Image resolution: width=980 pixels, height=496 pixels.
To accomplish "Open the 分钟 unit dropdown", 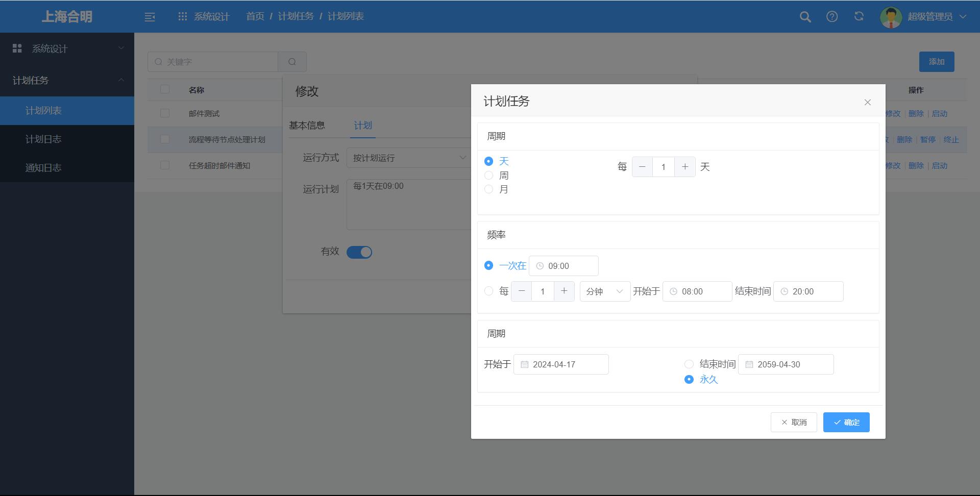I will point(605,291).
